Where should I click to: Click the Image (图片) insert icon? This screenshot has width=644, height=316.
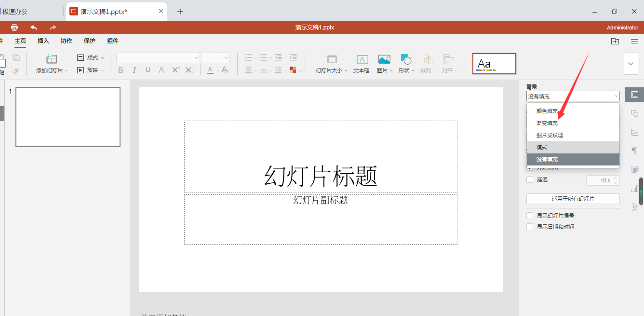click(x=384, y=59)
